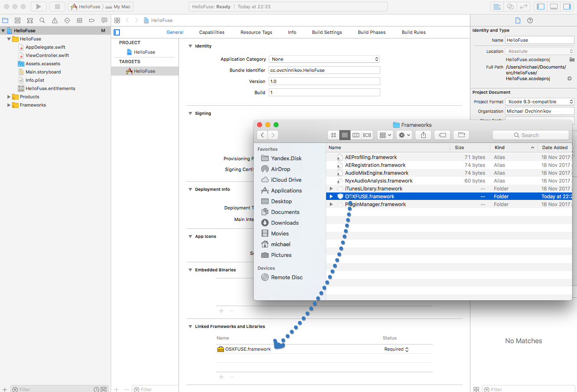This screenshot has width=577, height=392.
Task: Open the Application Category dropdown
Action: point(324,59)
